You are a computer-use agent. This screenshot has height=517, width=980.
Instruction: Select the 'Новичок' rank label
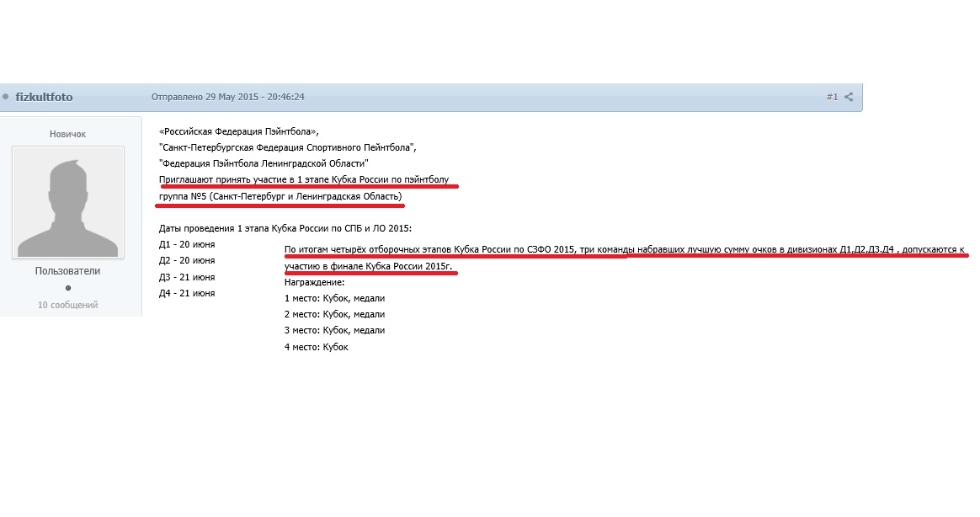tap(67, 134)
